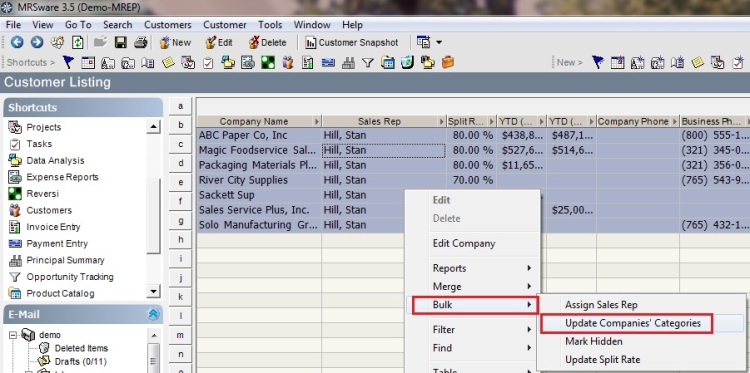Click the down arrow of the Shortcuts list scrollbar
The width and height of the screenshot is (750, 373).
click(153, 291)
